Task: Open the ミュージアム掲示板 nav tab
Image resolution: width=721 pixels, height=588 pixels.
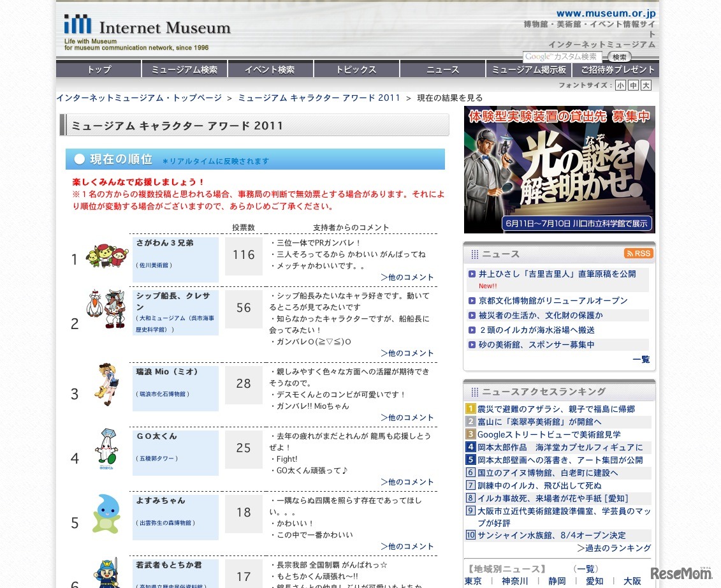Action: 528,70
